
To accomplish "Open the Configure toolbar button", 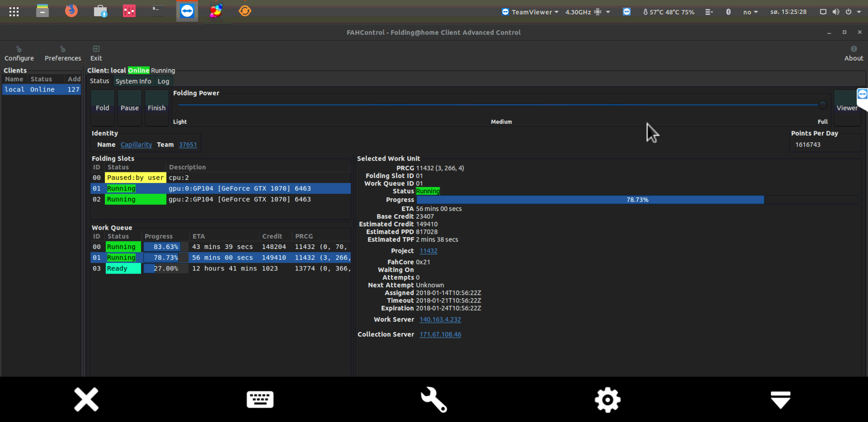I will click(x=19, y=54).
